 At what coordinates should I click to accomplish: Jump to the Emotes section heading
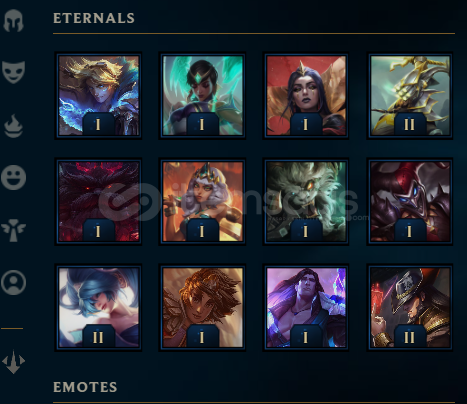(x=85, y=387)
